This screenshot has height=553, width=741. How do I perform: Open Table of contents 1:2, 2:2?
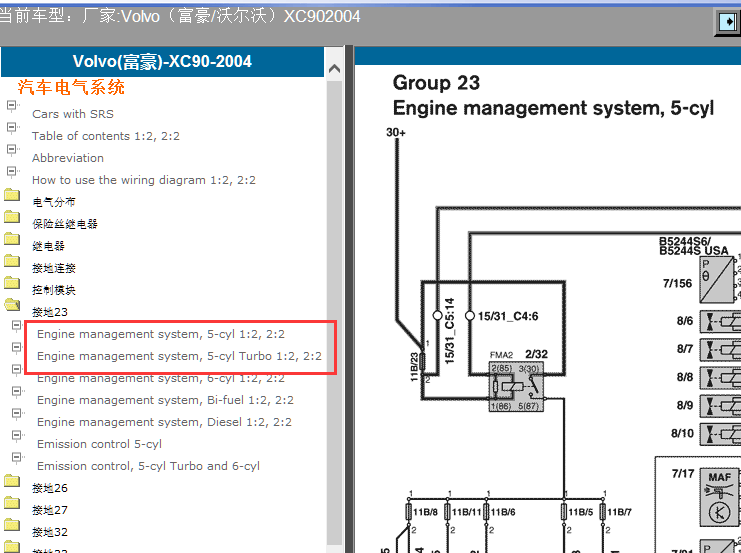click(x=106, y=136)
